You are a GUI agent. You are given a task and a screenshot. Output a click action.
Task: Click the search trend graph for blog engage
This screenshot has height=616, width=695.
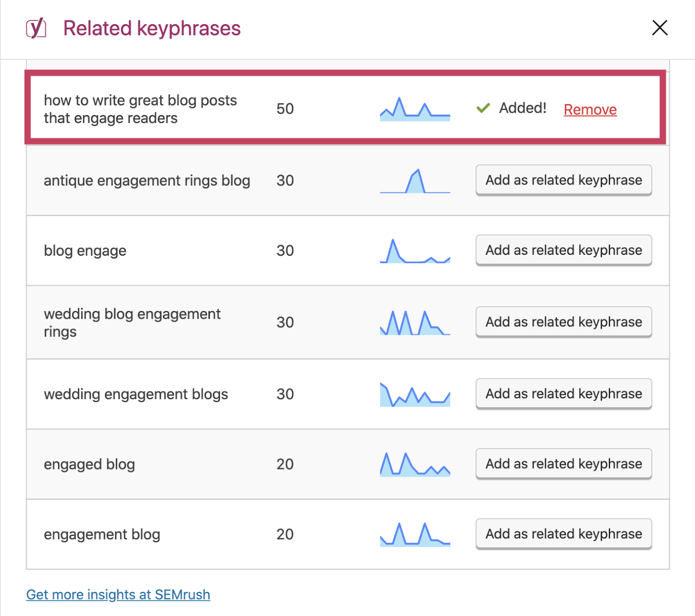tap(415, 250)
